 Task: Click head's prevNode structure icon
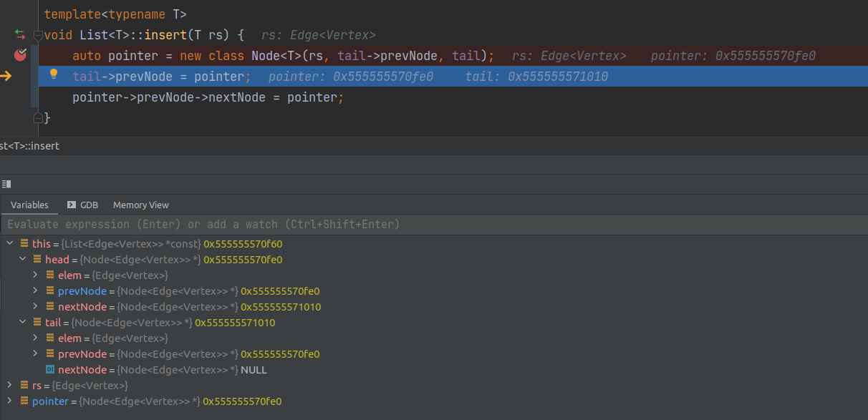pyautogui.click(x=50, y=291)
